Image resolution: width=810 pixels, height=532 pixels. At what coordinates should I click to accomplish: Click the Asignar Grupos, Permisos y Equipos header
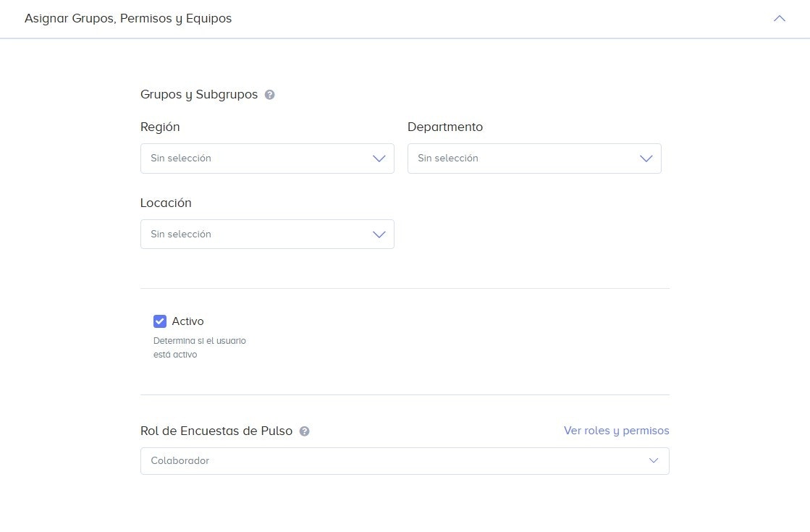(128, 19)
